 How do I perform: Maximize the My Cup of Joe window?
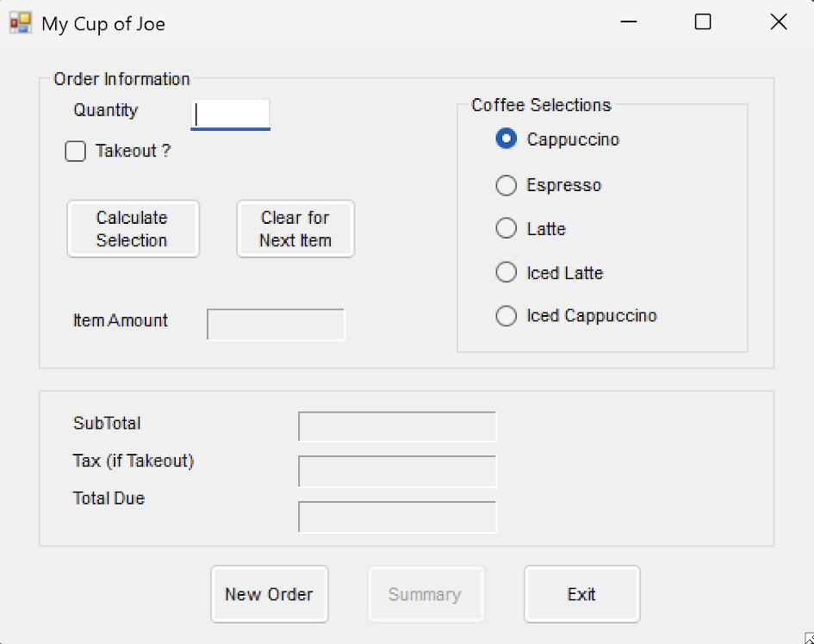tap(703, 23)
